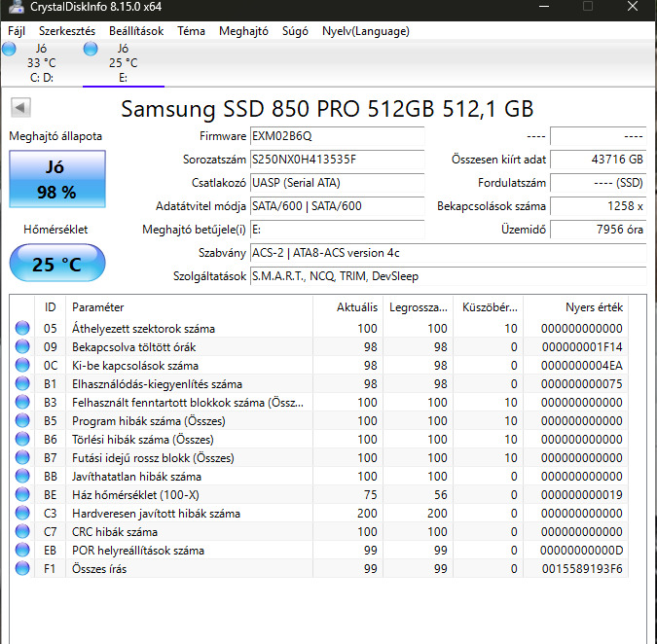Minimize the CrystalDiskInfo window
This screenshot has width=657, height=644.
tap(544, 6)
